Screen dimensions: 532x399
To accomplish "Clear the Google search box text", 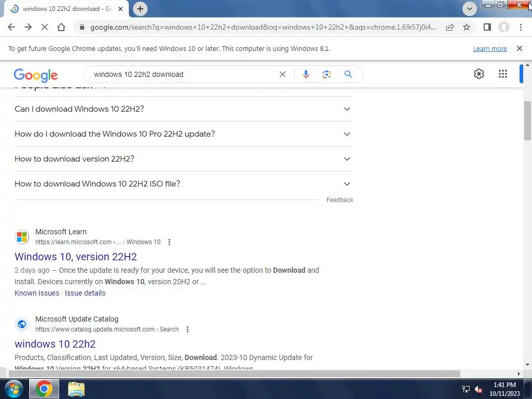I will (x=282, y=74).
